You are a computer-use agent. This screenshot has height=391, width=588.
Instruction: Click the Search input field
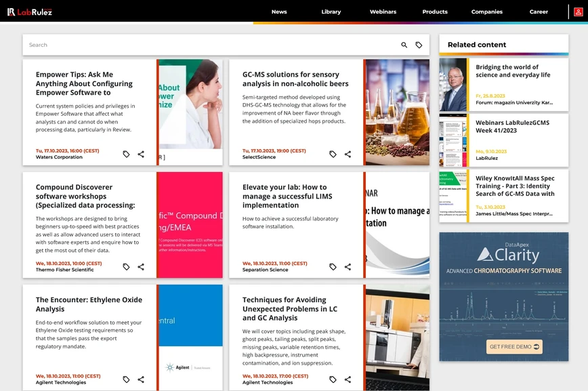(x=210, y=45)
